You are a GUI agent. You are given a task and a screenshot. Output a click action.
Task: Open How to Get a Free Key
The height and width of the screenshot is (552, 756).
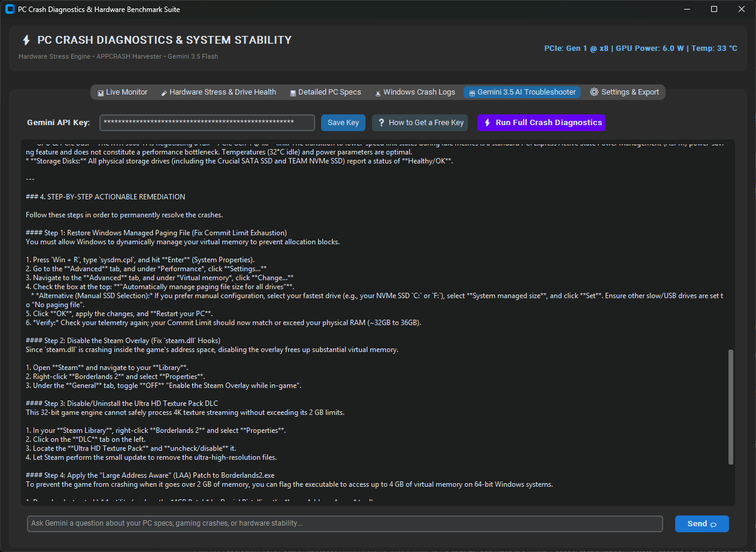tap(421, 123)
